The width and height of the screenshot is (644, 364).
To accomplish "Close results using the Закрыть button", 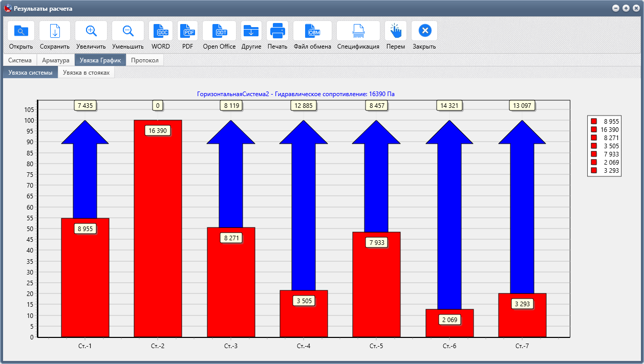I will pos(424,31).
